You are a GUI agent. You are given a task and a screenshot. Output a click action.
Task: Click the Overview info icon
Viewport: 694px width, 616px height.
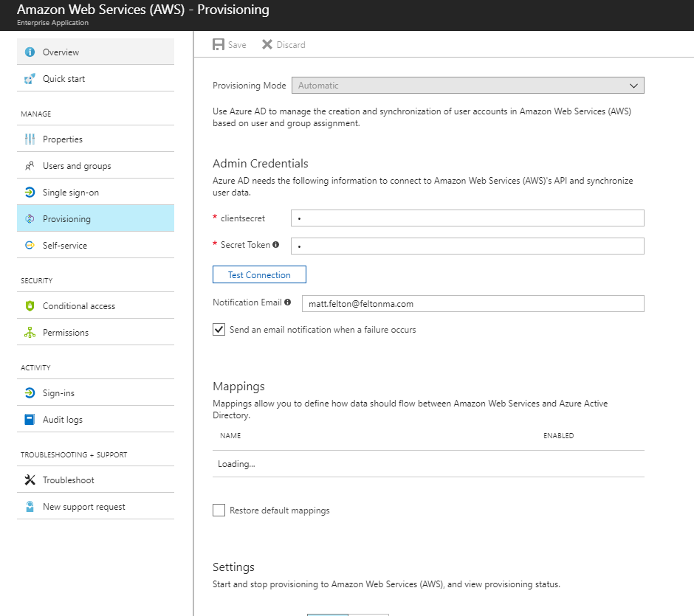tap(30, 52)
